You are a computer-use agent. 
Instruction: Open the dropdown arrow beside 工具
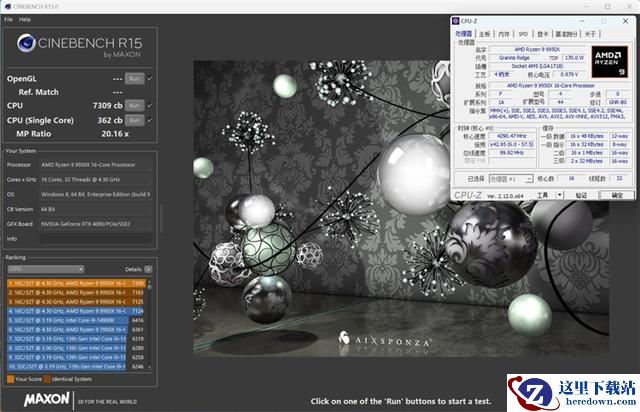(x=560, y=195)
